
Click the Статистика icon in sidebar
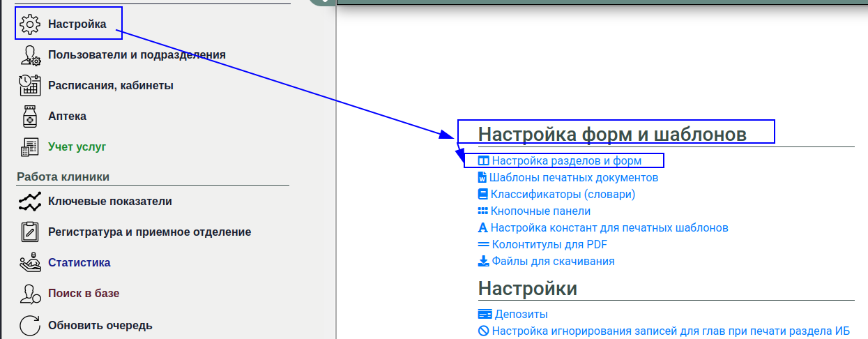pos(30,263)
